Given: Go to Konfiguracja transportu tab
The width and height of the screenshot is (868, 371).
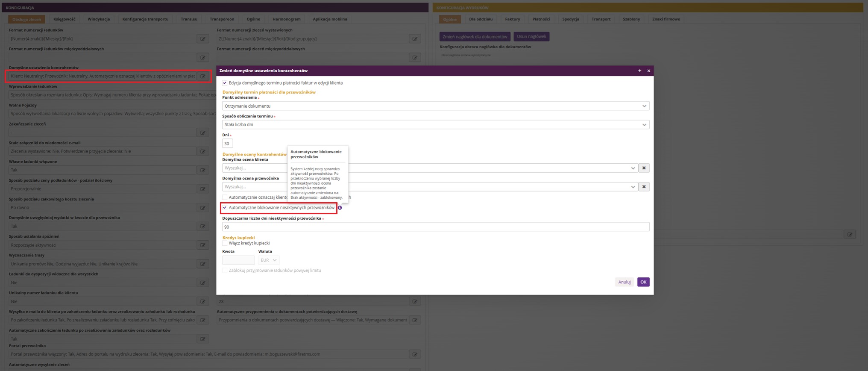Looking at the screenshot, I should pos(145,19).
